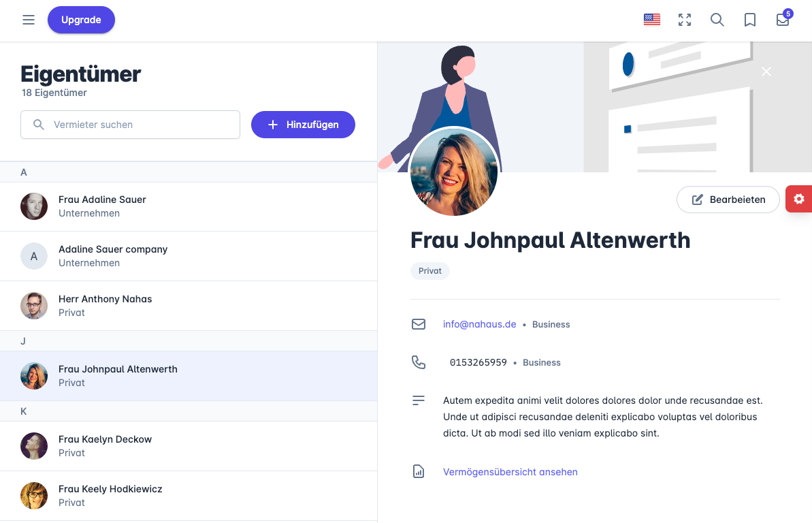Select Frau Adaline Sauer in list
Image resolution: width=812 pixels, height=523 pixels.
click(102, 206)
